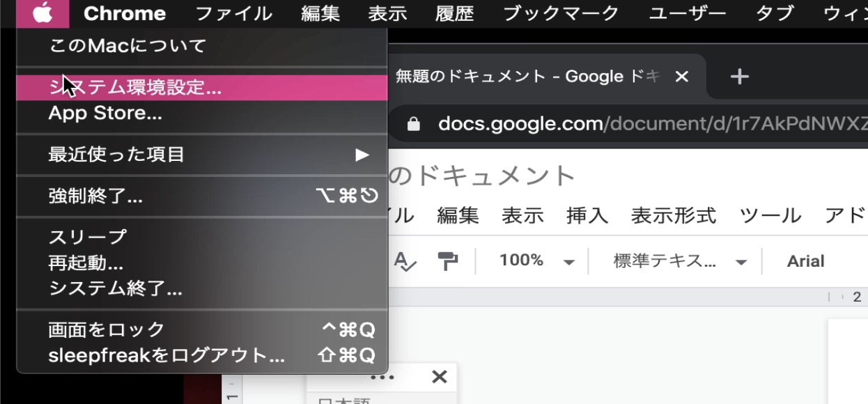
Task: Open the タブ menu
Action: pyautogui.click(x=775, y=13)
